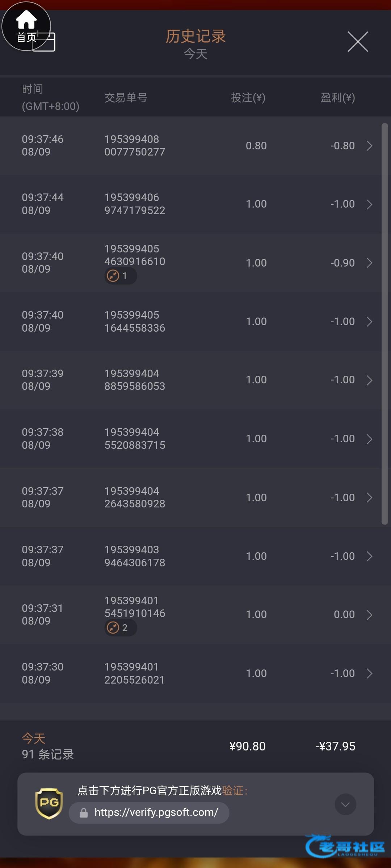Viewport: 391px width, 868px height.
Task: Open arrow for 09:37:30 bottom record
Action: tap(369, 673)
